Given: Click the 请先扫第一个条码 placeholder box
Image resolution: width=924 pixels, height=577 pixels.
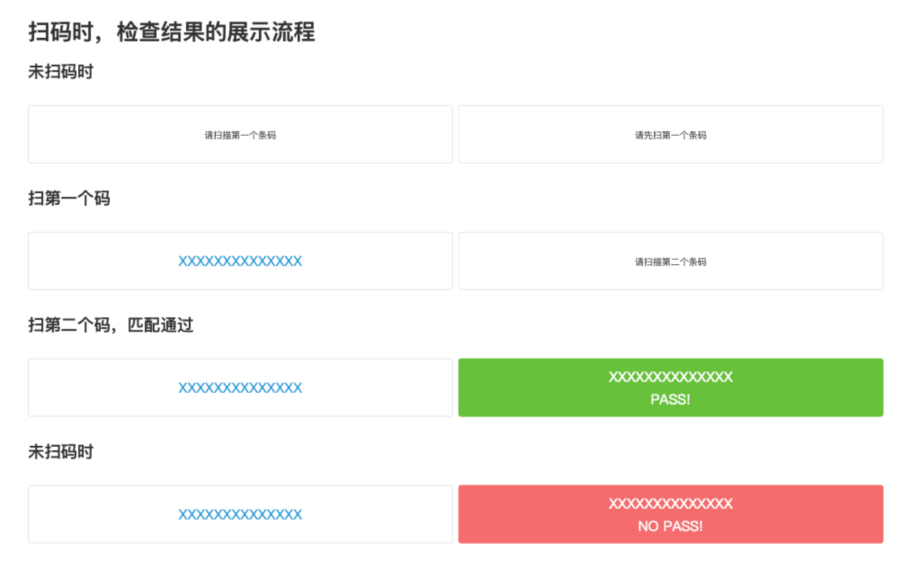Looking at the screenshot, I should pos(671,135).
